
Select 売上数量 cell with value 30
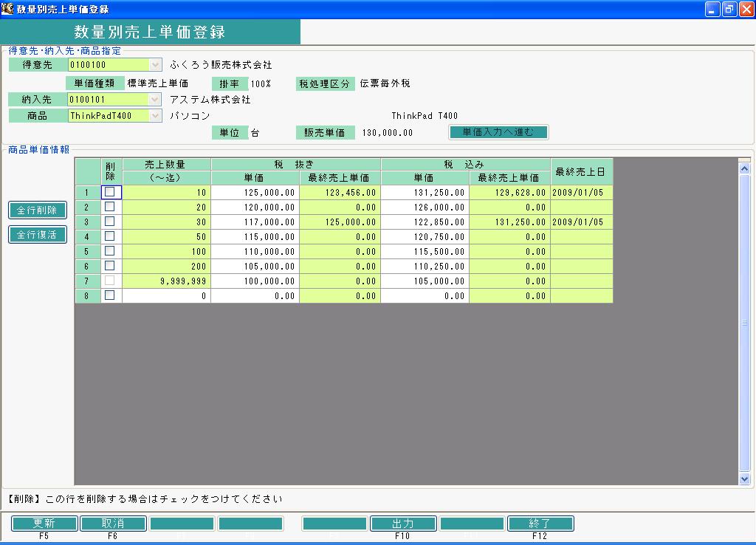166,222
